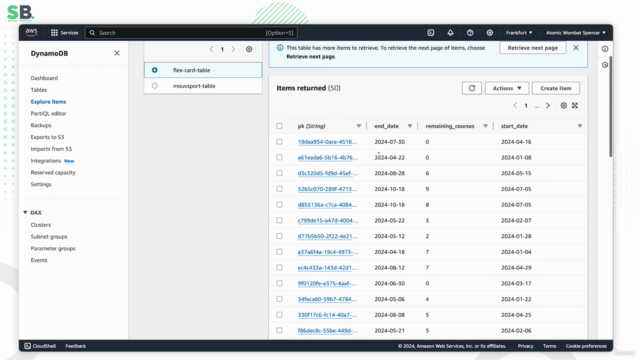The width and height of the screenshot is (640, 360).
Task: Open item 330f17c6-fc14-40a7
Action: click(327, 315)
